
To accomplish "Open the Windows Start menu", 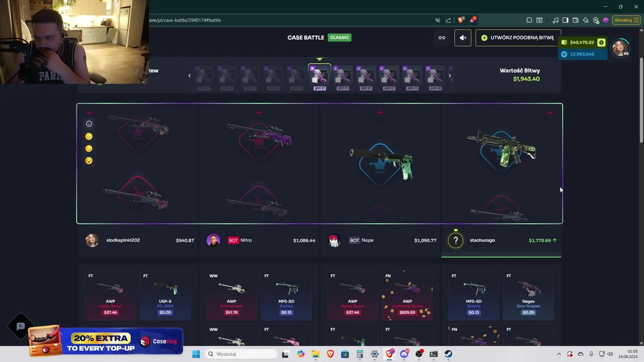I will [196, 354].
